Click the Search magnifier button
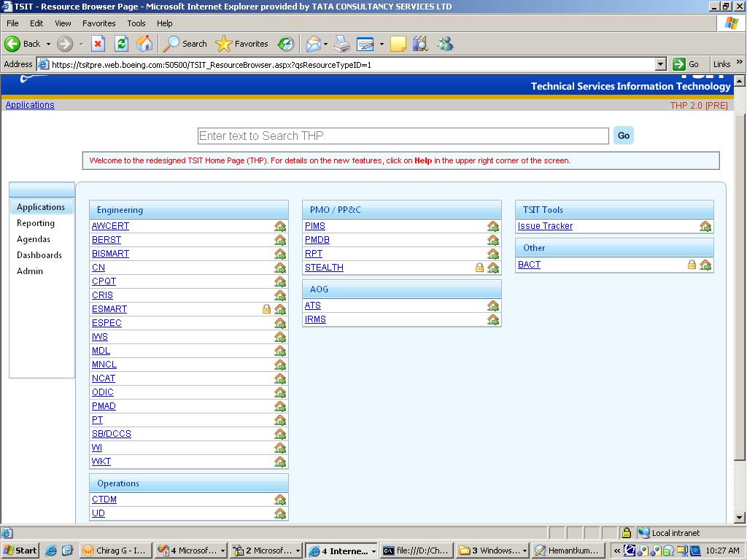The width and height of the screenshot is (747, 560). click(x=185, y=44)
